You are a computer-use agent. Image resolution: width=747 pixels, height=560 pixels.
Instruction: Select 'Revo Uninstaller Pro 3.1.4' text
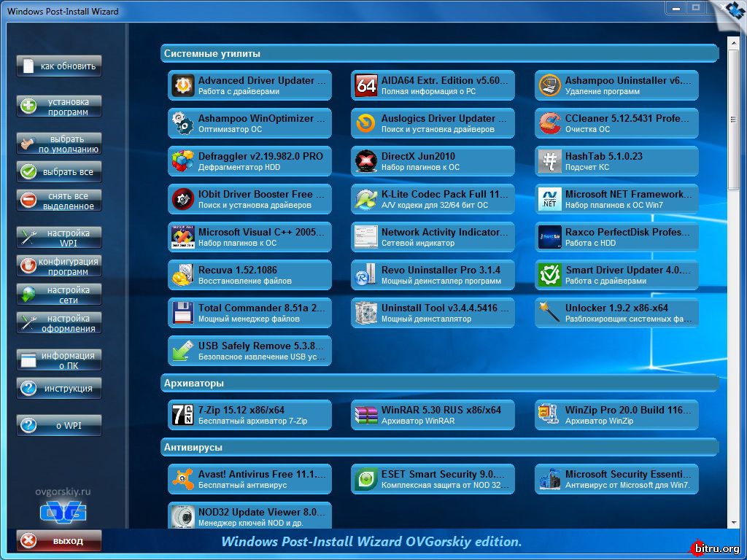point(441,270)
